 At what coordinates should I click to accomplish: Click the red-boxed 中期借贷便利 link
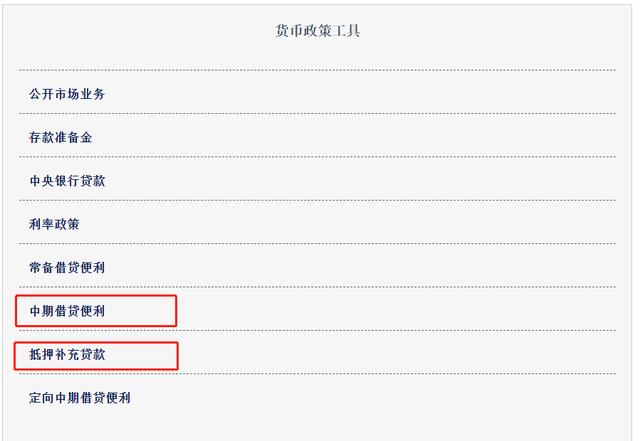click(67, 311)
